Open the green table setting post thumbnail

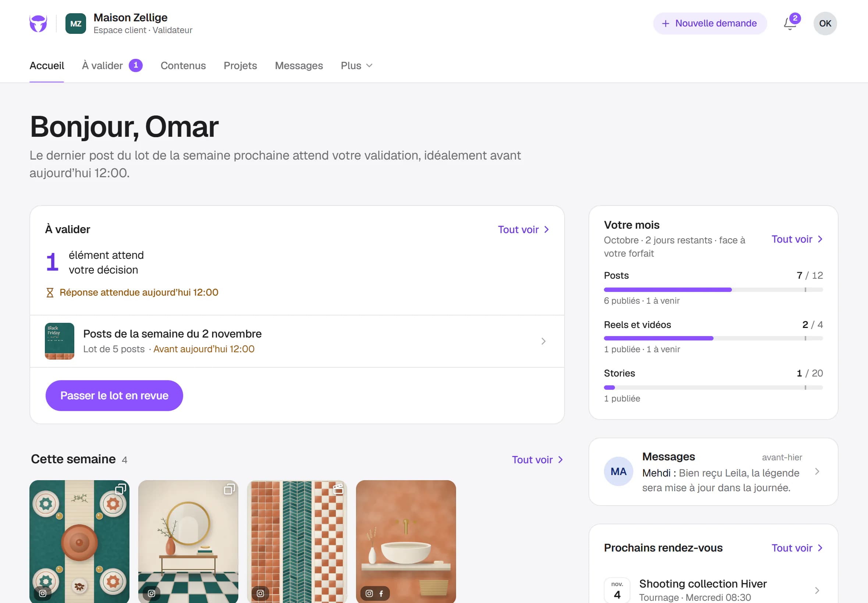pos(79,542)
